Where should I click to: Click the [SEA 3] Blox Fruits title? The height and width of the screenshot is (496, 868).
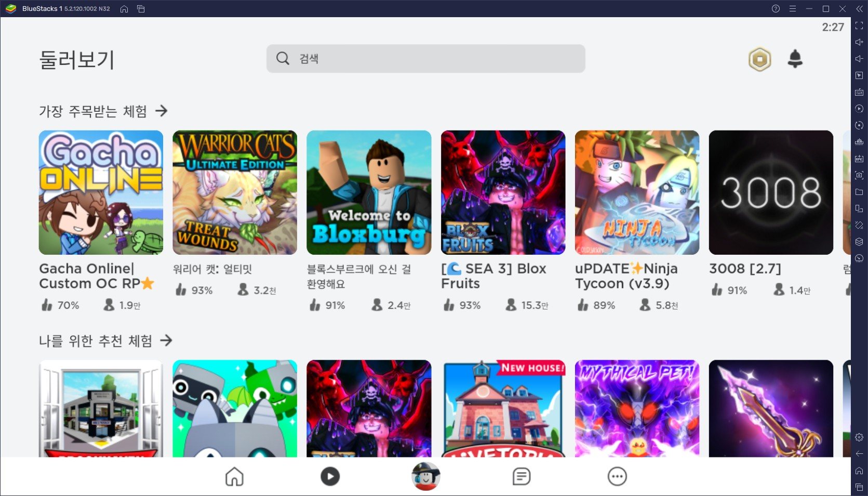tap(493, 276)
